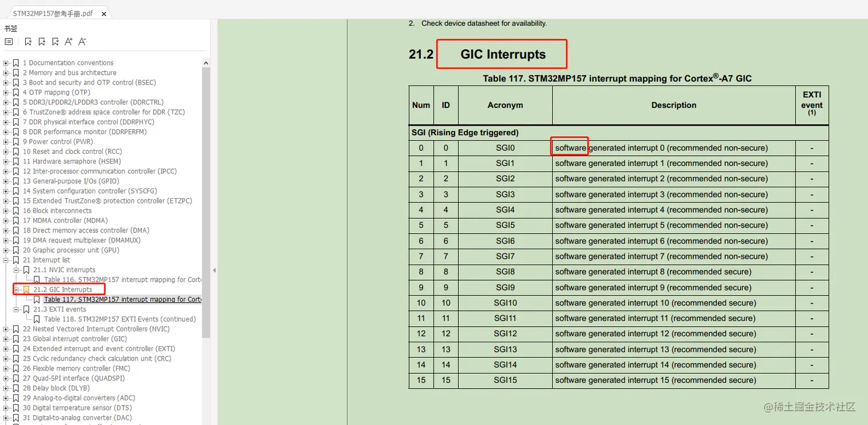Collapse the bookmarks side panel arrow
868x425 pixels.
click(214, 270)
